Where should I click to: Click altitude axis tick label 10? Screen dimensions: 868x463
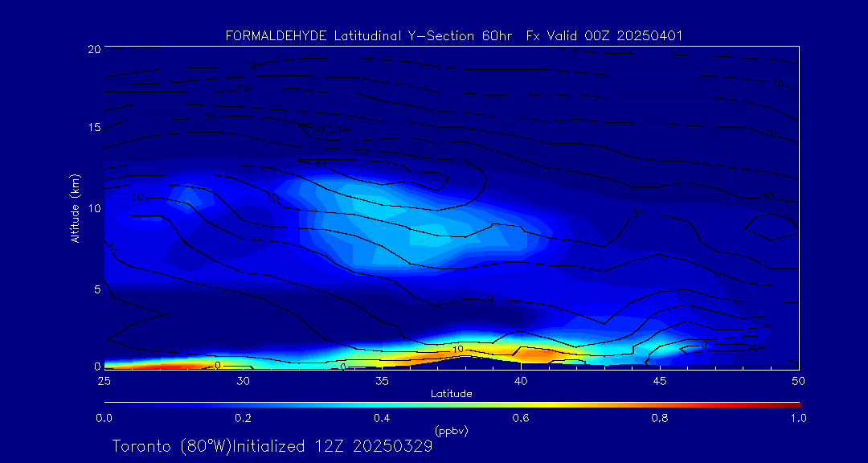(93, 208)
